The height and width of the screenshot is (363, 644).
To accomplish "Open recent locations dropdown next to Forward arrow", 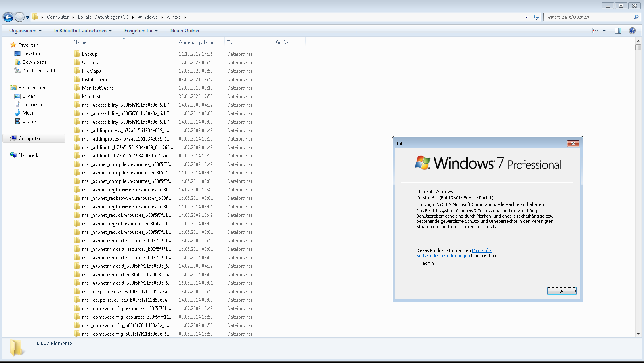I will pos(27,17).
